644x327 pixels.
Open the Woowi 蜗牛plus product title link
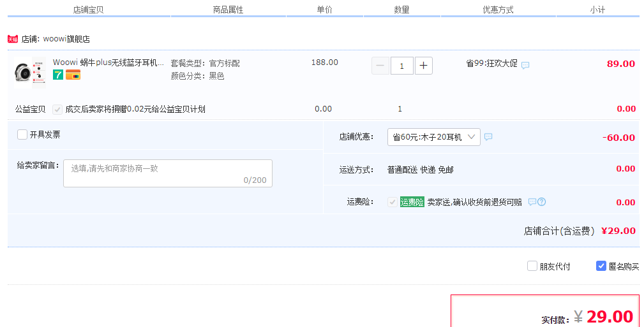coord(109,62)
